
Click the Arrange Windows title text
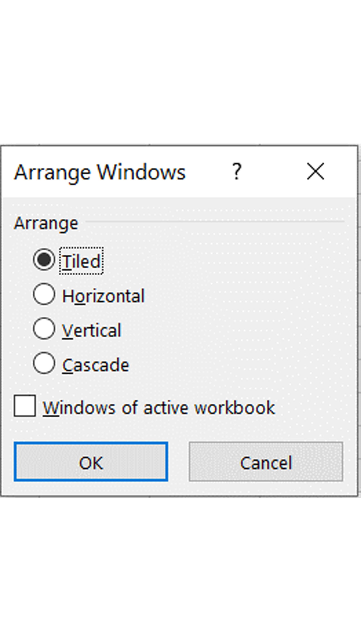(x=100, y=172)
